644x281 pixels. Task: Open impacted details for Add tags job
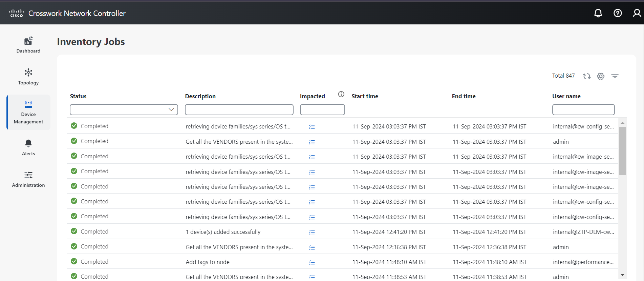click(x=312, y=262)
